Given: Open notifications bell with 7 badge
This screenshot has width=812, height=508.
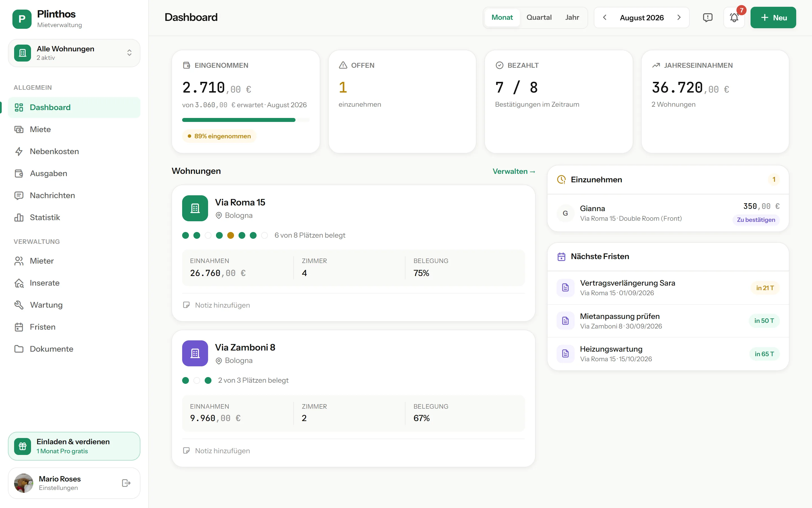Looking at the screenshot, I should [734, 17].
